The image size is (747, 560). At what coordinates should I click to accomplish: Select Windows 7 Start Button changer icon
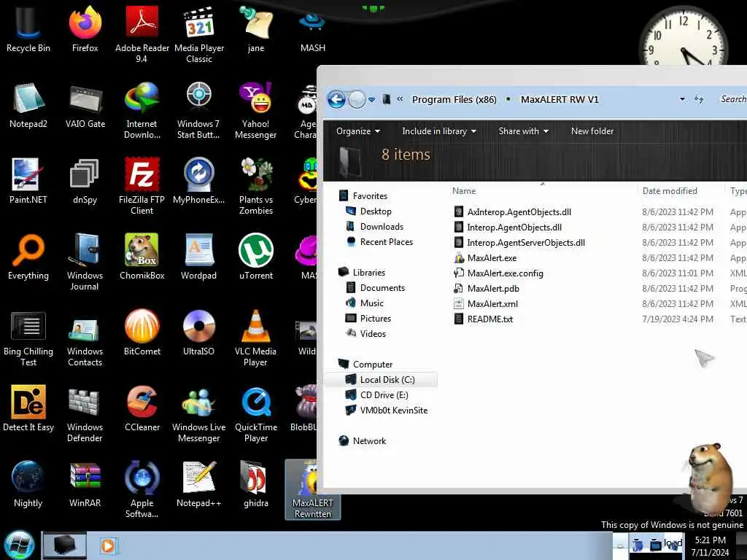[x=198, y=111]
